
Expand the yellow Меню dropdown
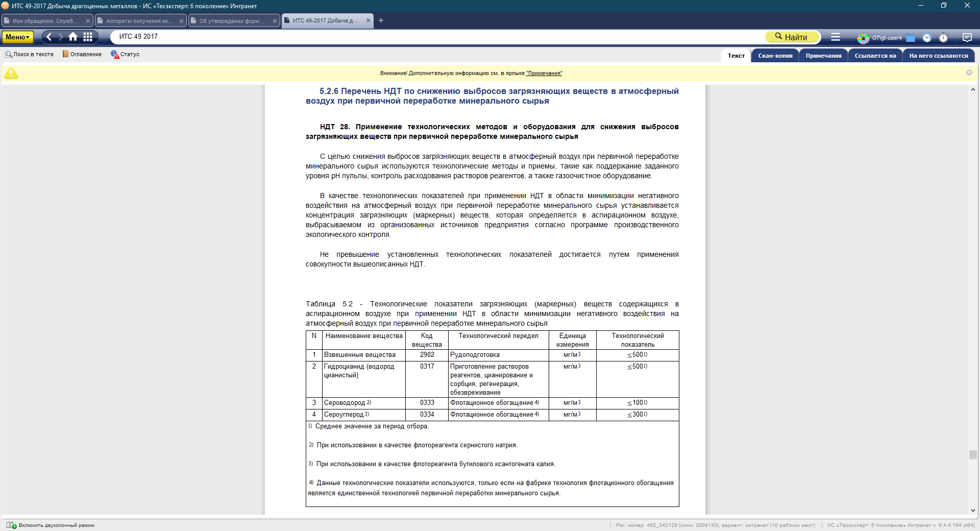[x=18, y=37]
